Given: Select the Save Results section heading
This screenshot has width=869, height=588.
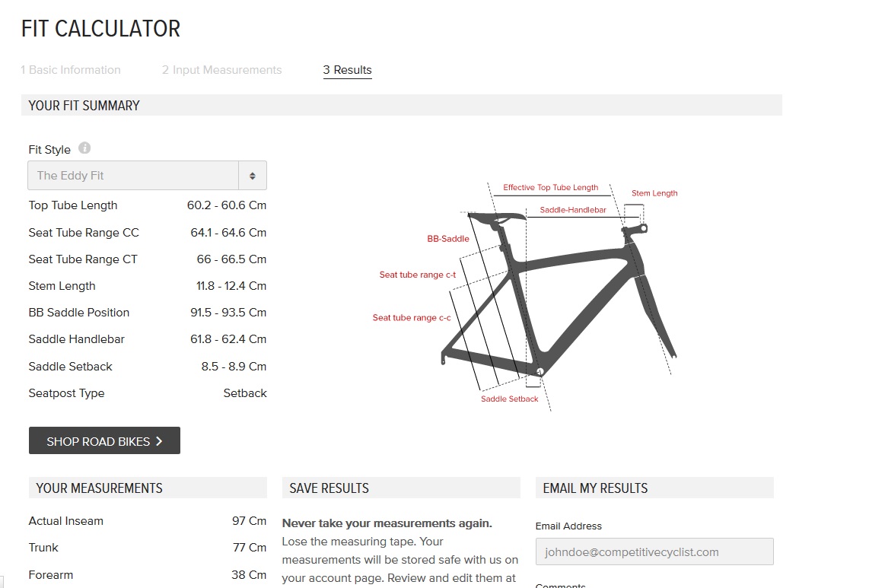Looking at the screenshot, I should 329,488.
